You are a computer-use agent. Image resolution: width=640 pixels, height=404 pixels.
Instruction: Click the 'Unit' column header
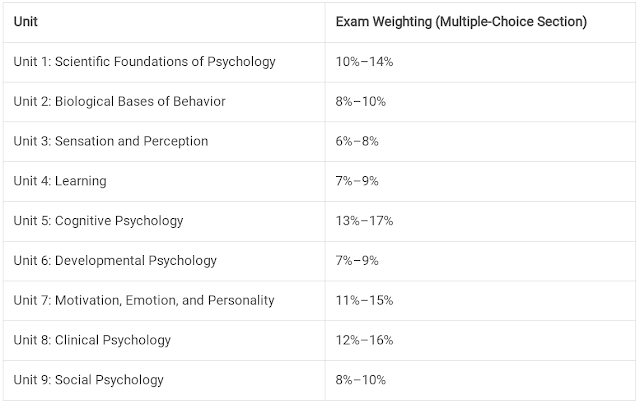(x=25, y=21)
